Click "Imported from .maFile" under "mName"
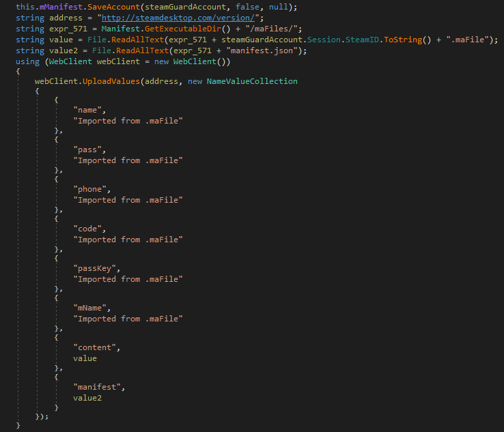The width and height of the screenshot is (504, 432). [x=128, y=319]
